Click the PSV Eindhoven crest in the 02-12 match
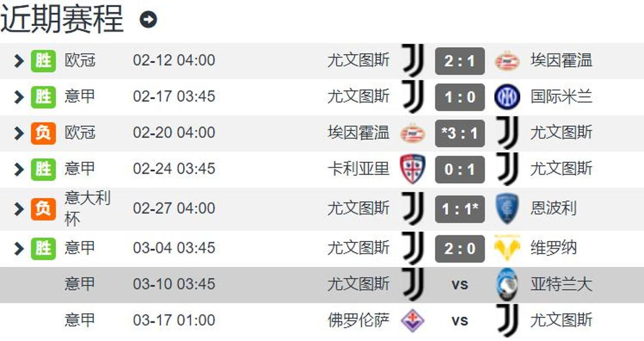The height and width of the screenshot is (341, 644). click(x=507, y=61)
